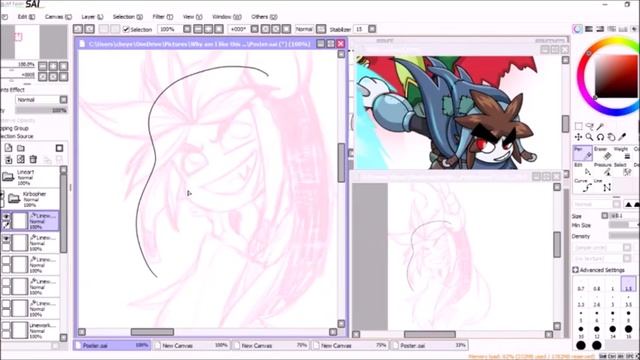
Task: Toggle the Selection checkbox
Action: tap(126, 29)
